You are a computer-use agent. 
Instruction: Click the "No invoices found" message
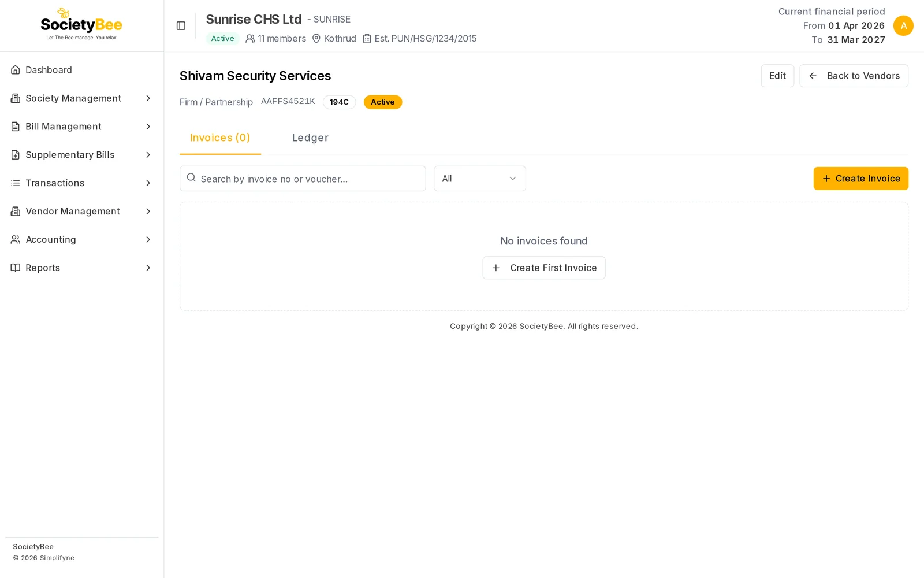[x=544, y=241]
